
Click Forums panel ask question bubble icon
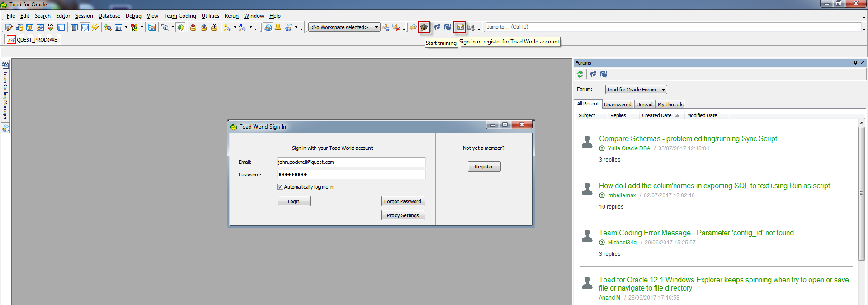coord(593,74)
